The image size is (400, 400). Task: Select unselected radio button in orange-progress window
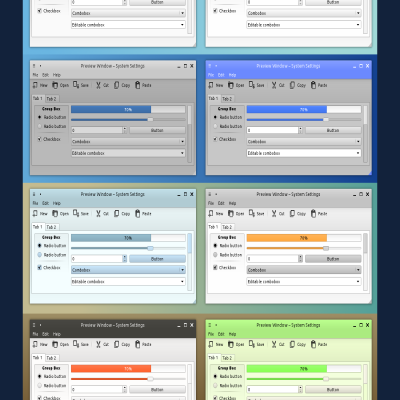tap(215, 255)
